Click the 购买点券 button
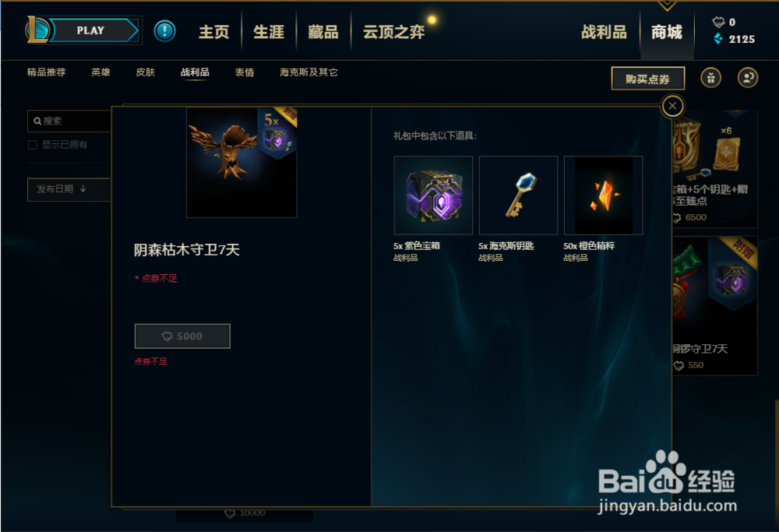Image resolution: width=779 pixels, height=532 pixels. [648, 79]
